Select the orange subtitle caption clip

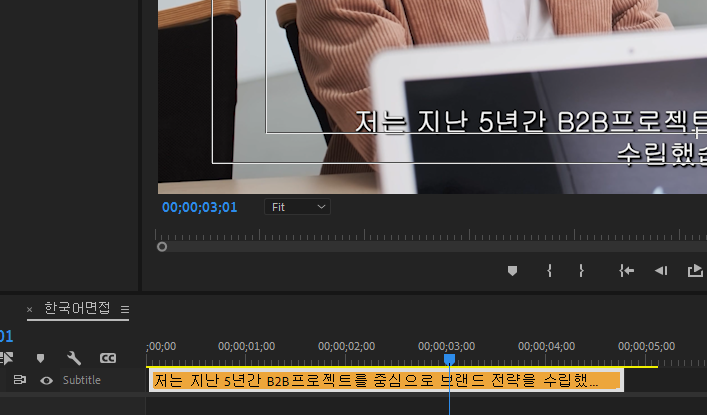pos(386,380)
